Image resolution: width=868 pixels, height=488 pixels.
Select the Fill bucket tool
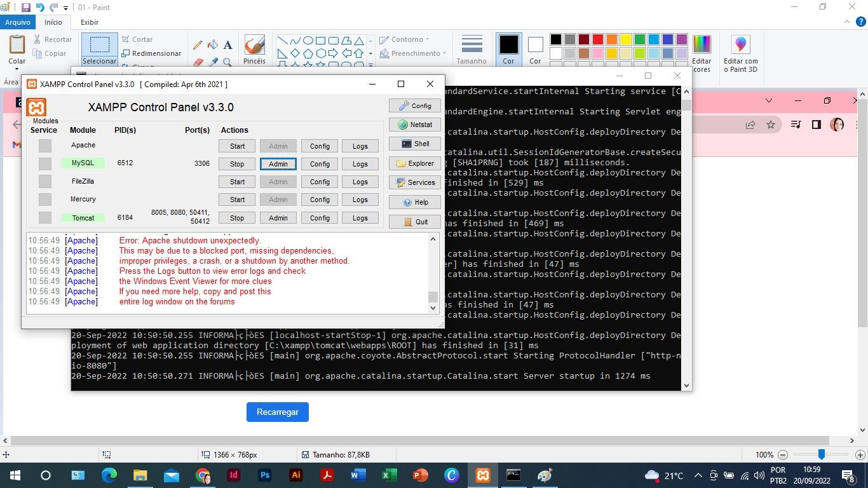(213, 45)
